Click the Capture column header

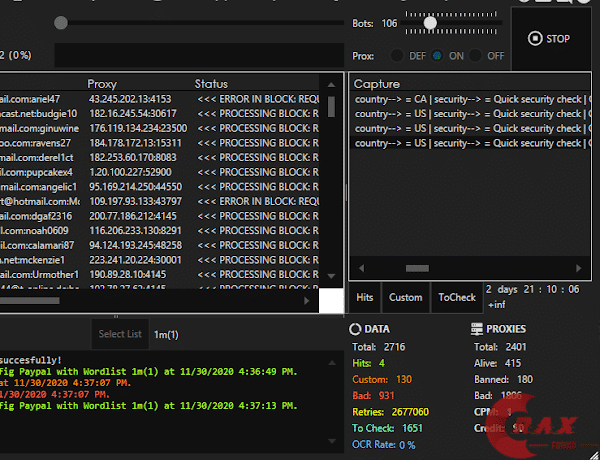(x=377, y=84)
